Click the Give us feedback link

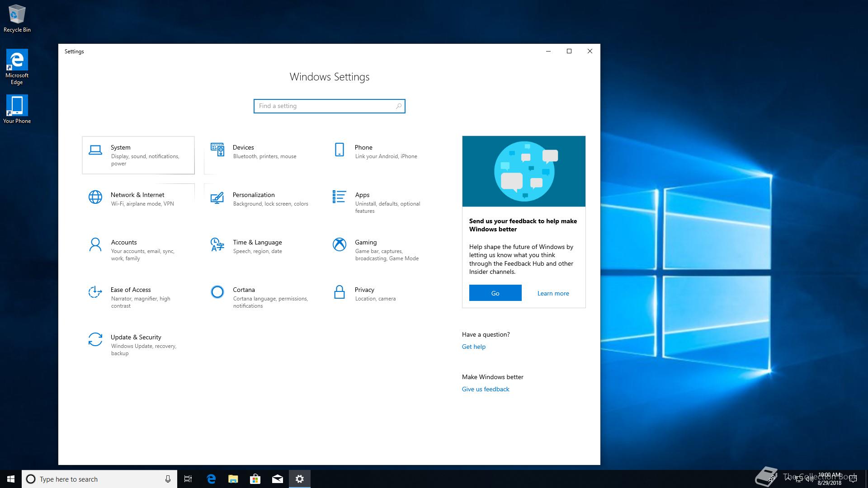pos(486,389)
